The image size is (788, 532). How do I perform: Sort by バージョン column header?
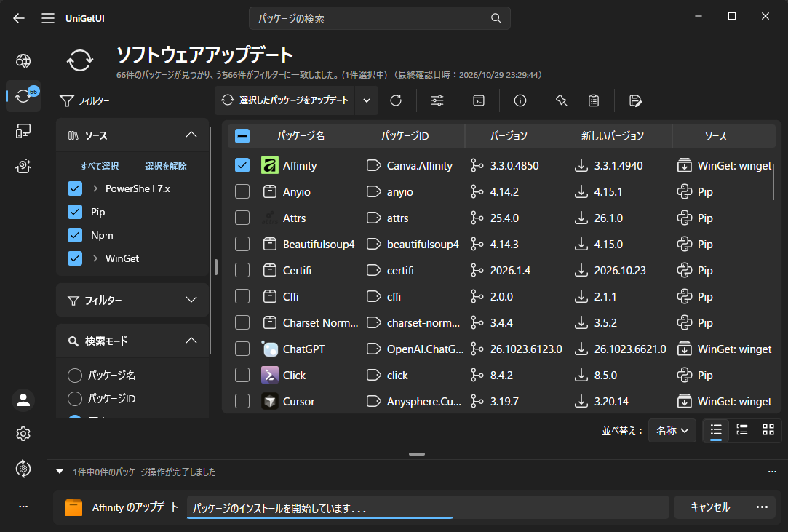click(x=509, y=136)
